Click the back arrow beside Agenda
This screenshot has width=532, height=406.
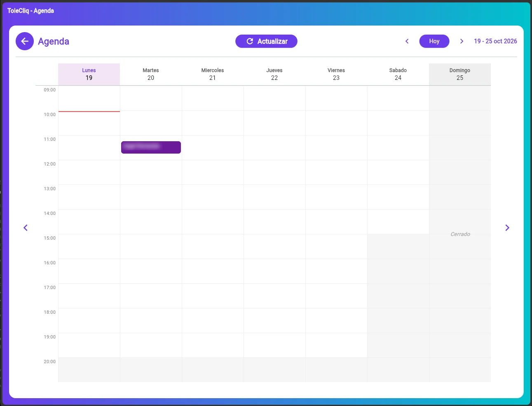click(25, 41)
